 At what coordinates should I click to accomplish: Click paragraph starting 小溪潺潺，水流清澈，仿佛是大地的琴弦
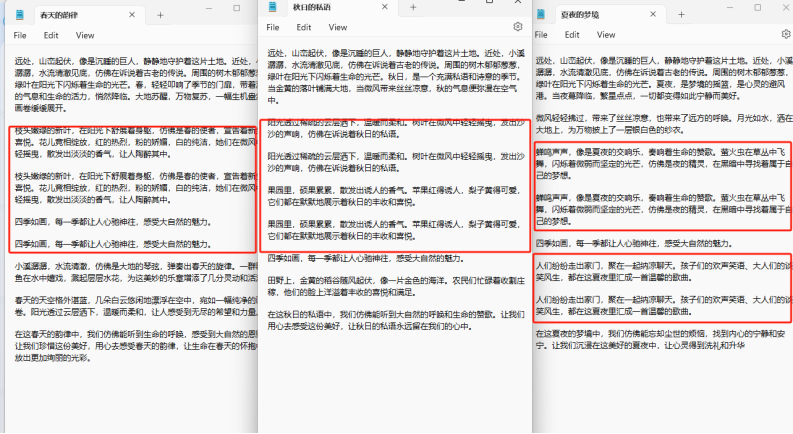[136, 272]
